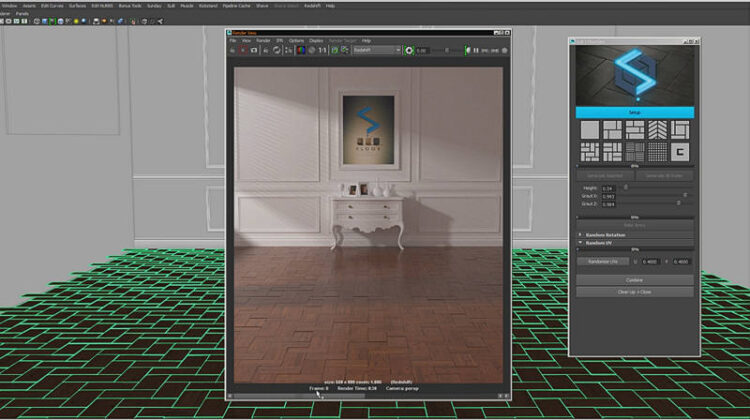Viewport: 750px width, 420px height.
Task: Click the exposure slider in Render View toolbar
Action: (x=447, y=50)
